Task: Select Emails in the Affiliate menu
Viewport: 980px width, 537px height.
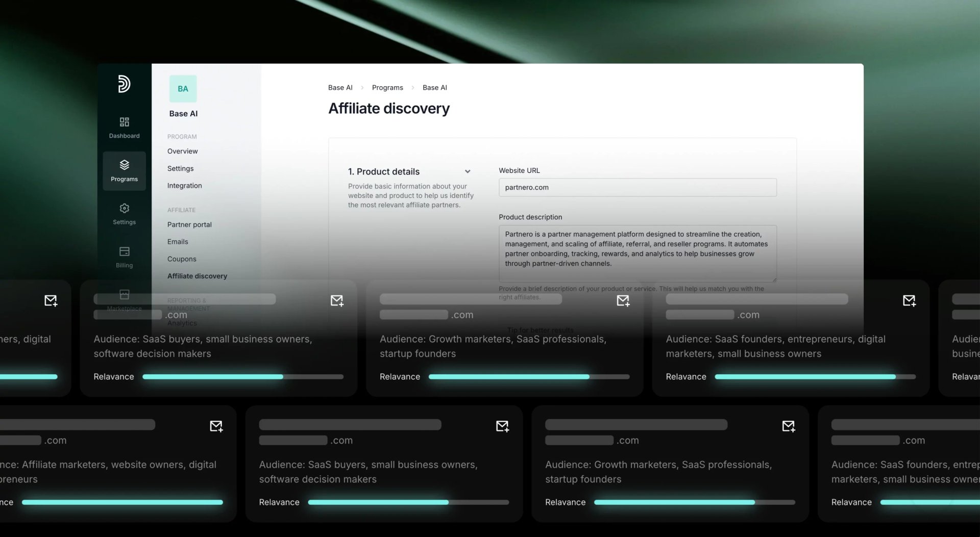Action: click(178, 242)
